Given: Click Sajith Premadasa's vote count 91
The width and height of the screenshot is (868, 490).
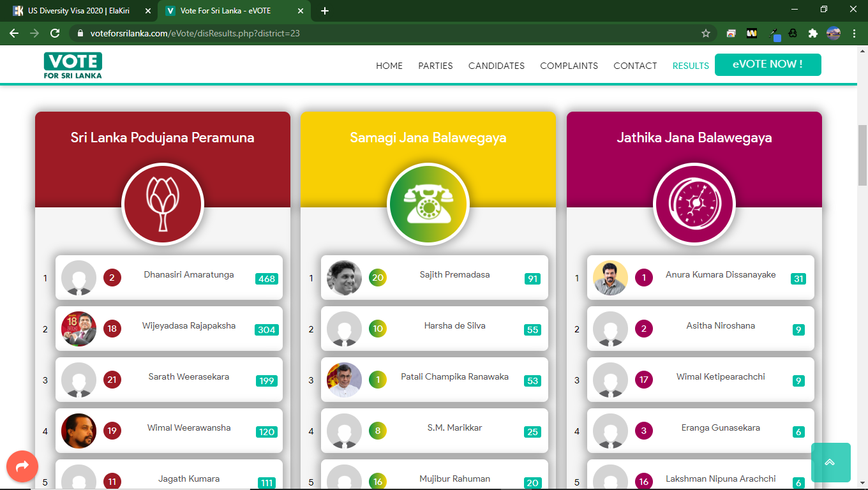Looking at the screenshot, I should click(x=533, y=279).
